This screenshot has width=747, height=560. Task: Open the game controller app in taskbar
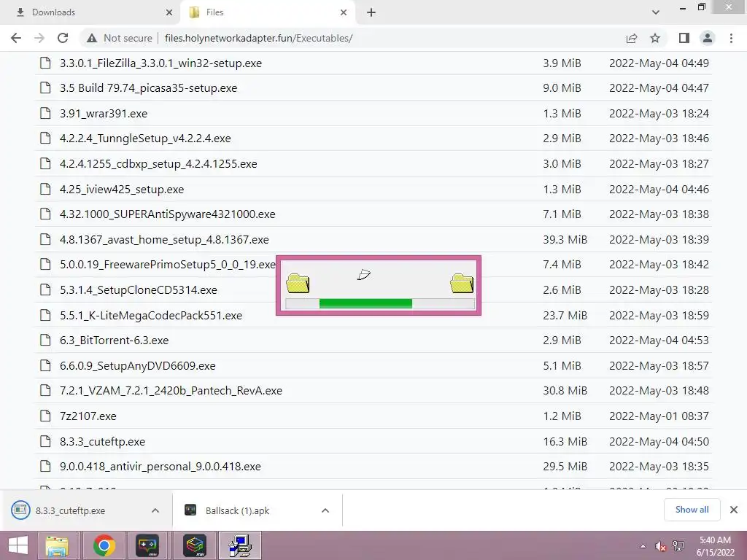coord(147,545)
